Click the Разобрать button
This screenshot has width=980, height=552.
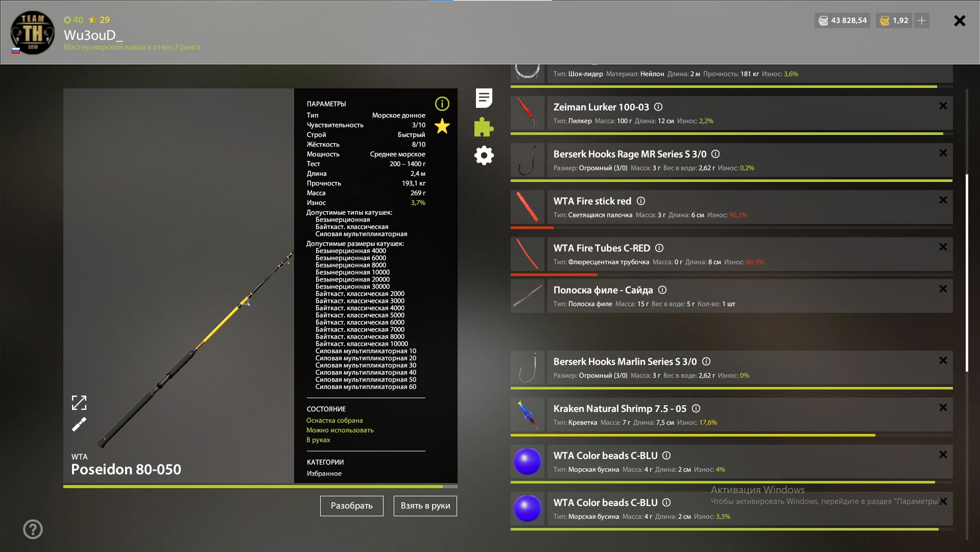(x=352, y=505)
